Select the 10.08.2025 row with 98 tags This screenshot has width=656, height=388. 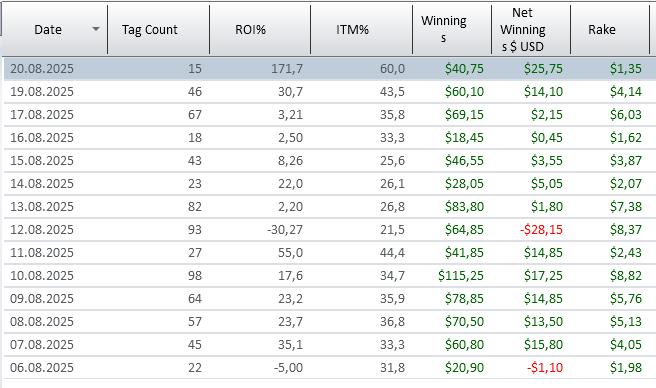(330, 276)
